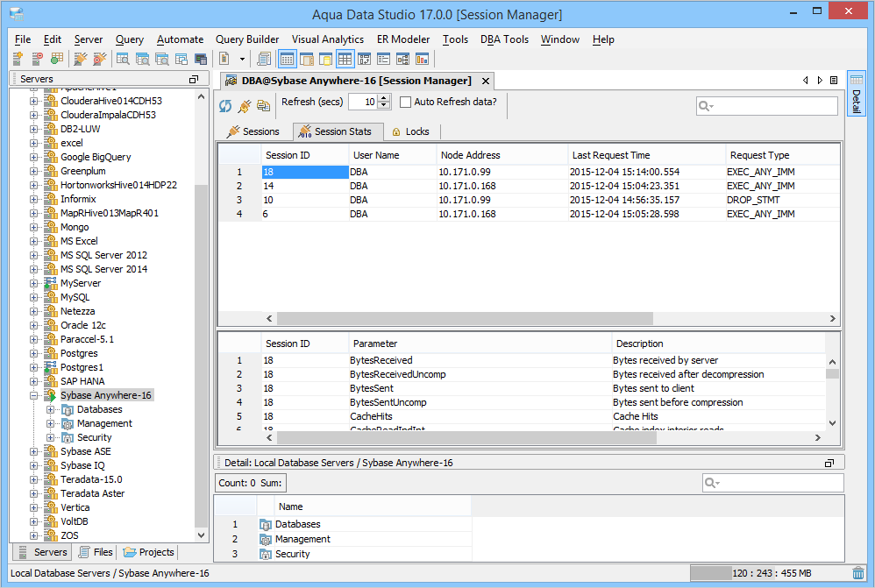Click the sessions table horizontal scrollbar
Screen dimensions: 875x588
[465, 319]
